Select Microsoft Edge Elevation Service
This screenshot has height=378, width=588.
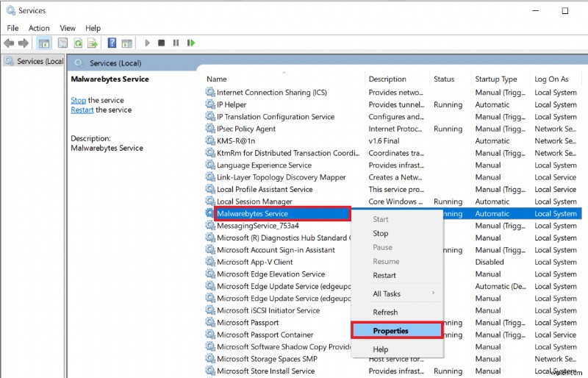[270, 274]
